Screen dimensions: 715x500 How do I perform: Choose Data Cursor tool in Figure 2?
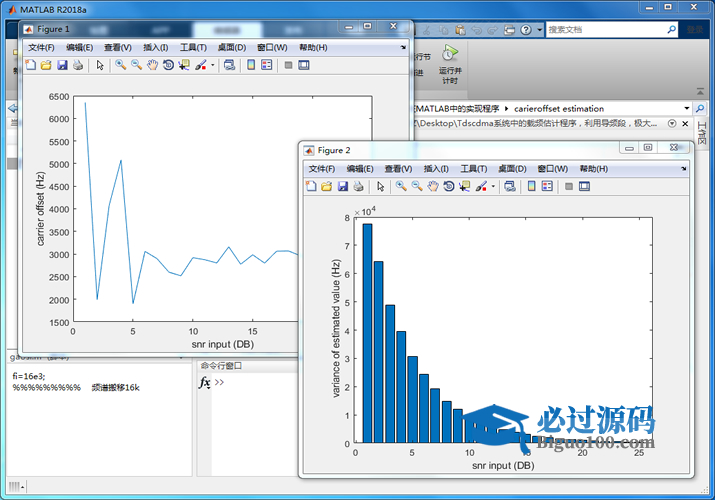(x=465, y=186)
